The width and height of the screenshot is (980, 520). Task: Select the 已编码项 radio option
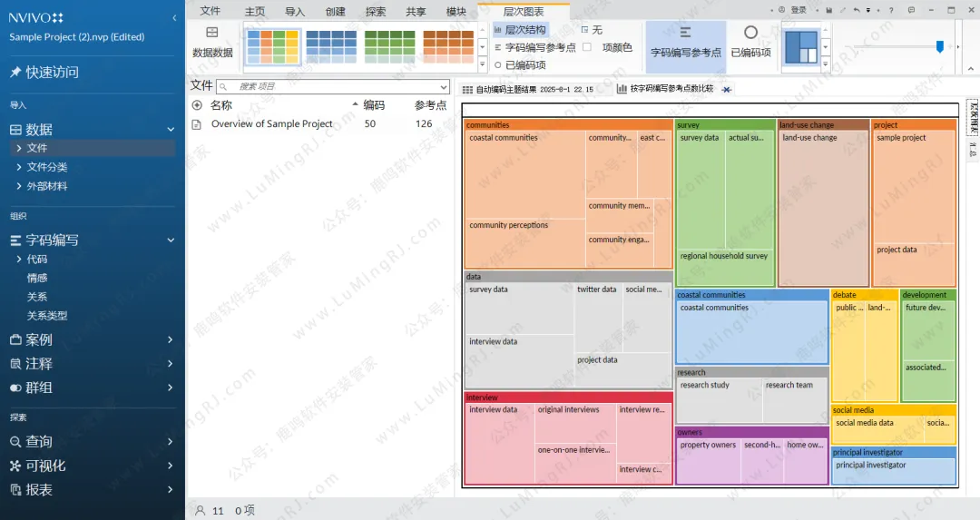[x=498, y=65]
